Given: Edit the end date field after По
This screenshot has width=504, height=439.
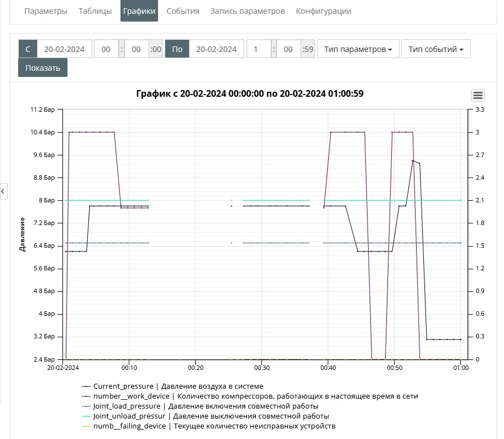Looking at the screenshot, I should [216, 49].
